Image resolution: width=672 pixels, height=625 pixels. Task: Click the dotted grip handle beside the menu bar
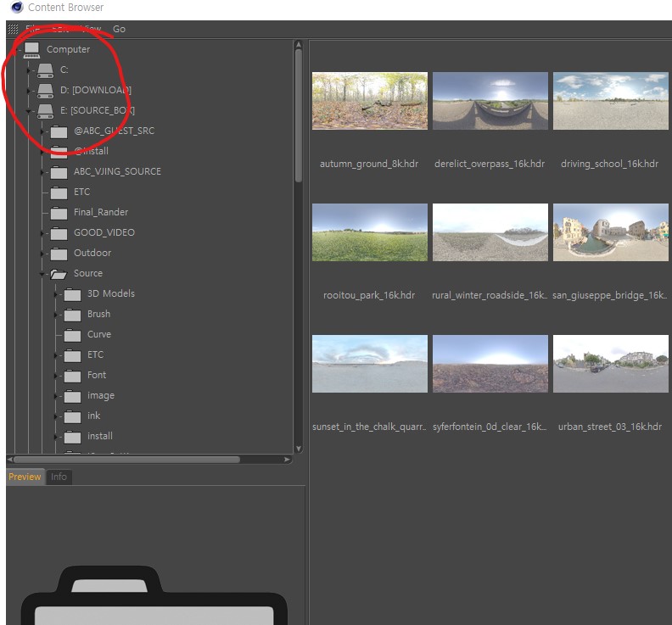(x=13, y=29)
